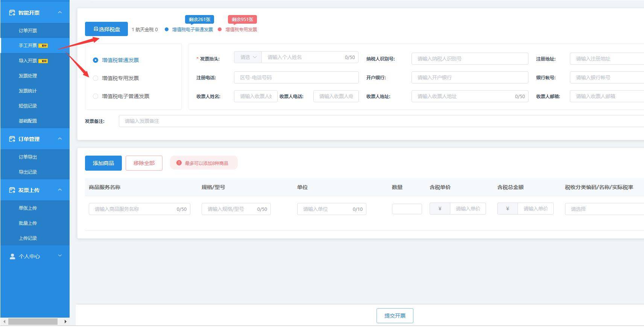This screenshot has width=644, height=327.
Task: Focus the 请输入个人姓名 invoice title field
Action: click(x=310, y=57)
